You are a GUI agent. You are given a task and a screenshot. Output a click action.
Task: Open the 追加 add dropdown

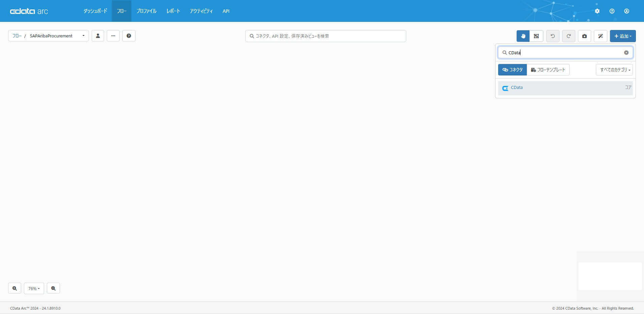tap(623, 36)
